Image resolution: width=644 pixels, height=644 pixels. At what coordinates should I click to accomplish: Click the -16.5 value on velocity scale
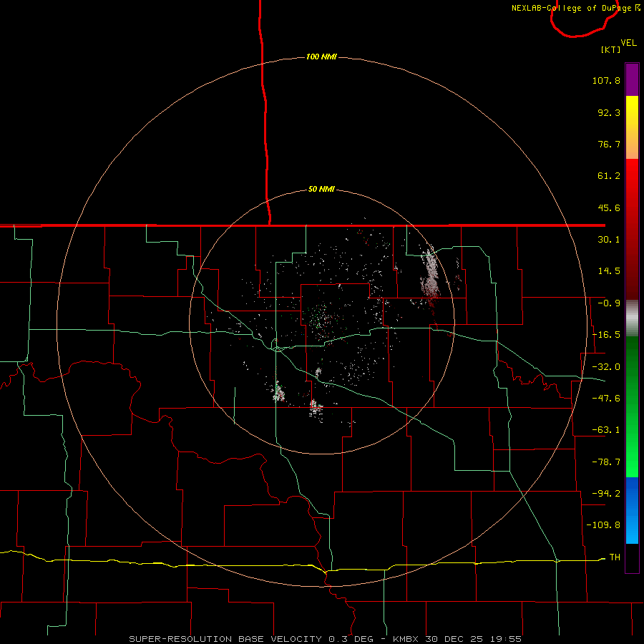point(606,335)
